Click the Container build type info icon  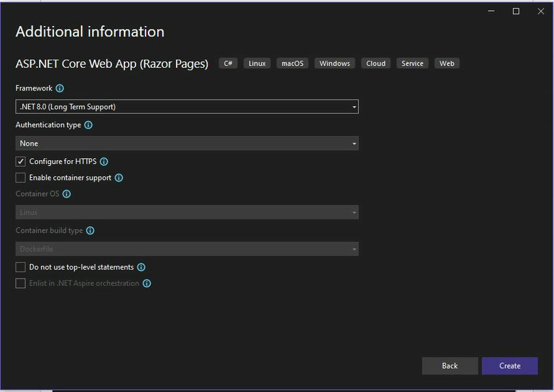[91, 231]
